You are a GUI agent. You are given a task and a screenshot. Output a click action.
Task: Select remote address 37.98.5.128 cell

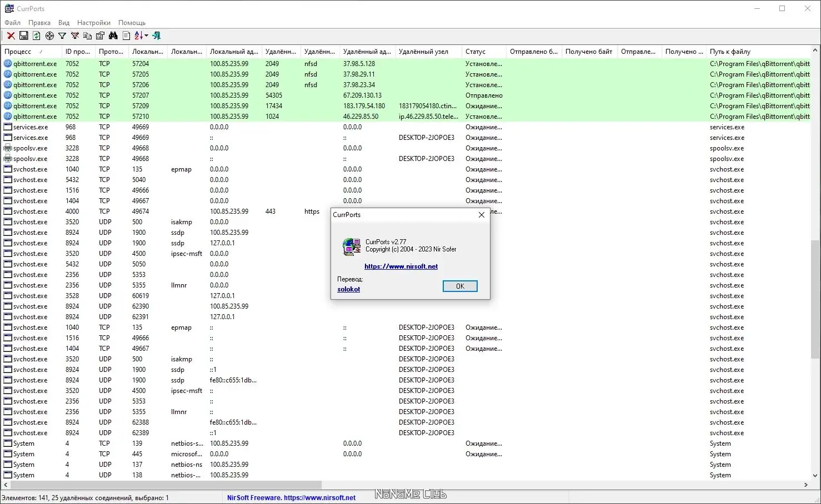[x=359, y=64]
